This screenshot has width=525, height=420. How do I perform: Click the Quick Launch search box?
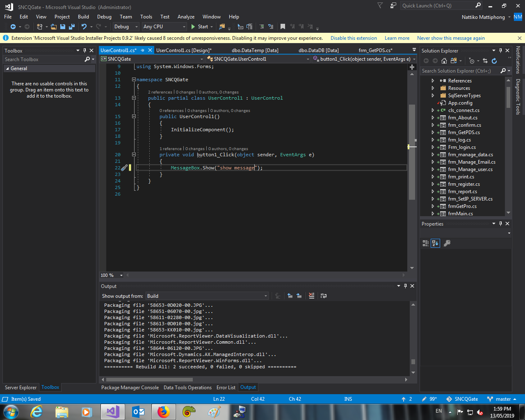pos(437,6)
